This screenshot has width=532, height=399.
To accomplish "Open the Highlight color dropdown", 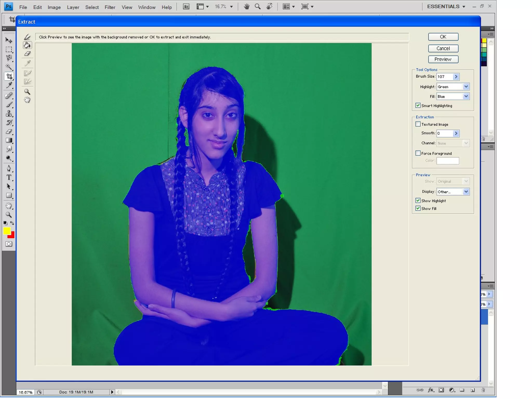I will (x=466, y=87).
